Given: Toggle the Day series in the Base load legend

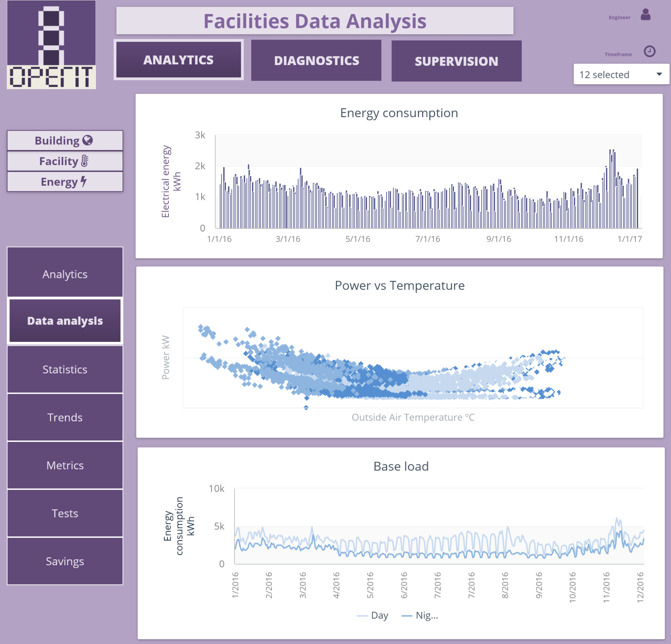Looking at the screenshot, I should pos(373,615).
